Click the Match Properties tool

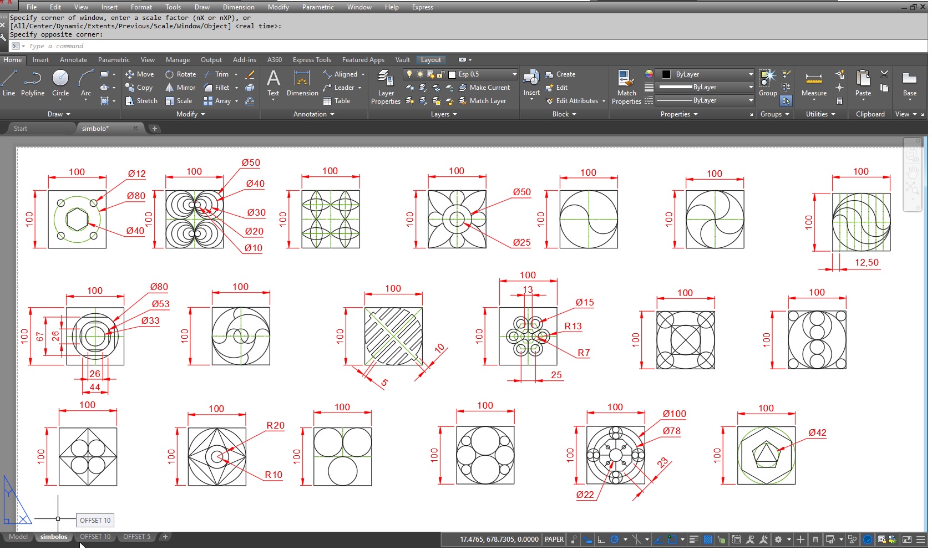[x=626, y=86]
